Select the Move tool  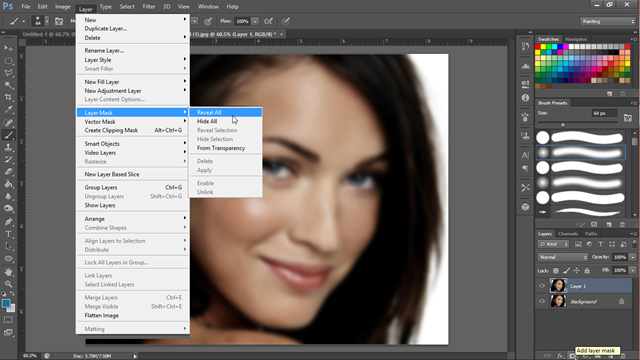[x=8, y=48]
